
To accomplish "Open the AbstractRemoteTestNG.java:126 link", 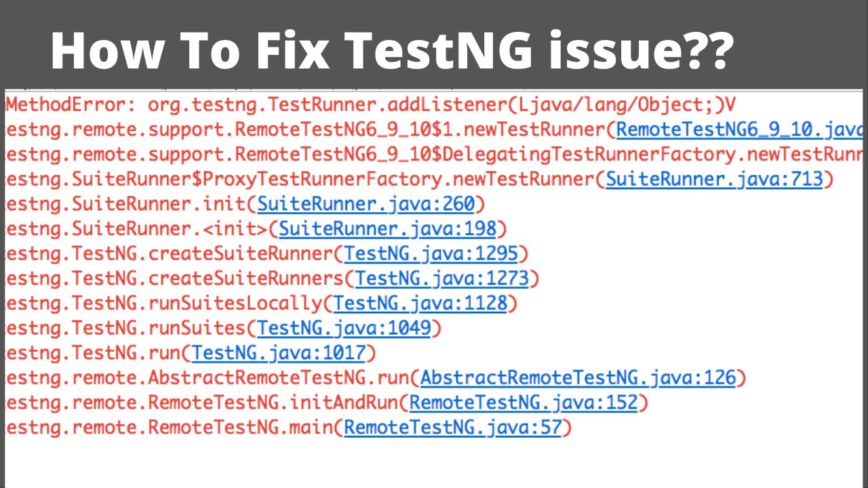I will click(x=578, y=378).
